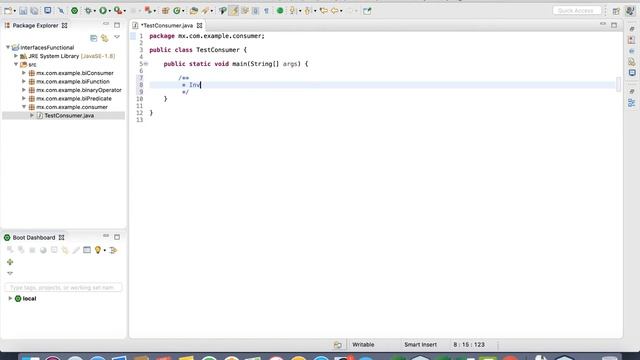Maximize the editor area

click(614, 25)
